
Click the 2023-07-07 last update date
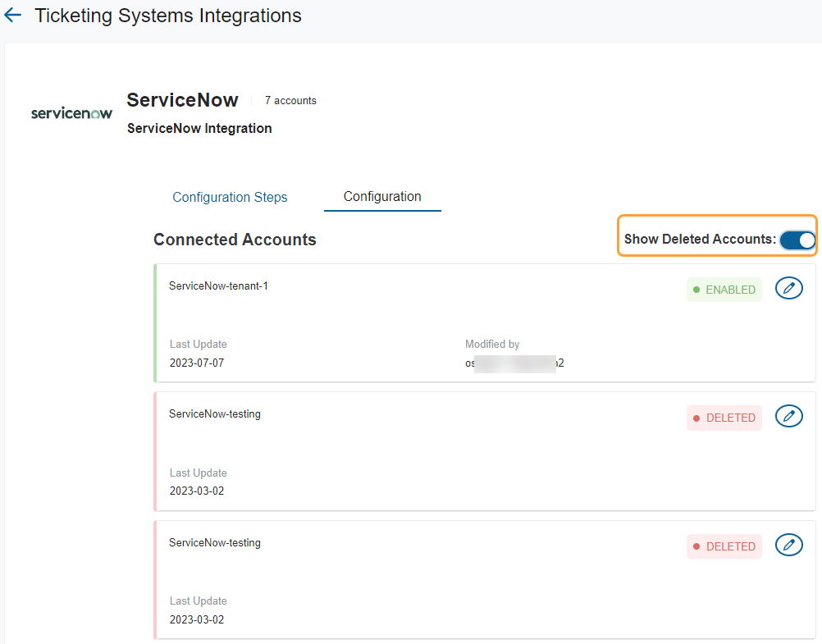point(197,363)
